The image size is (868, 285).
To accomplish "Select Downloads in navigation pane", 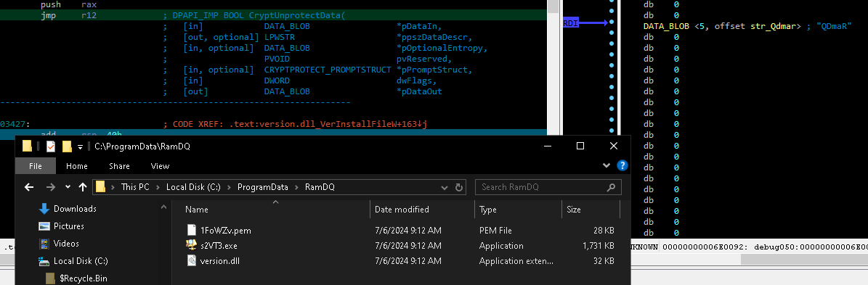I will [x=75, y=209].
